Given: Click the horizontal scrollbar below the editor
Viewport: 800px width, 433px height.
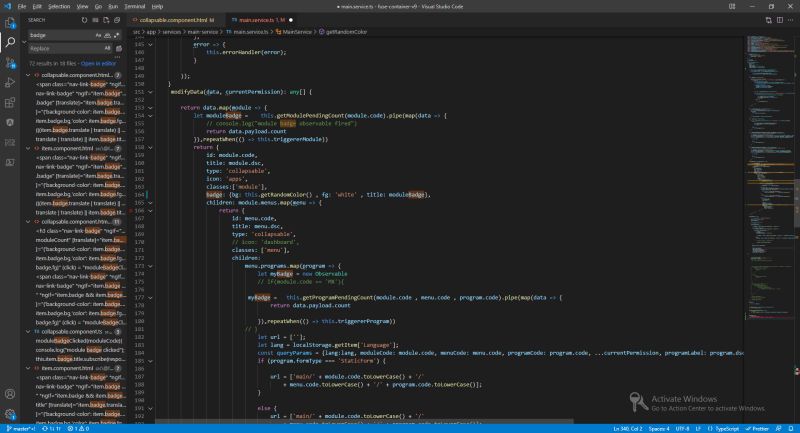Looking at the screenshot, I should click(364, 422).
